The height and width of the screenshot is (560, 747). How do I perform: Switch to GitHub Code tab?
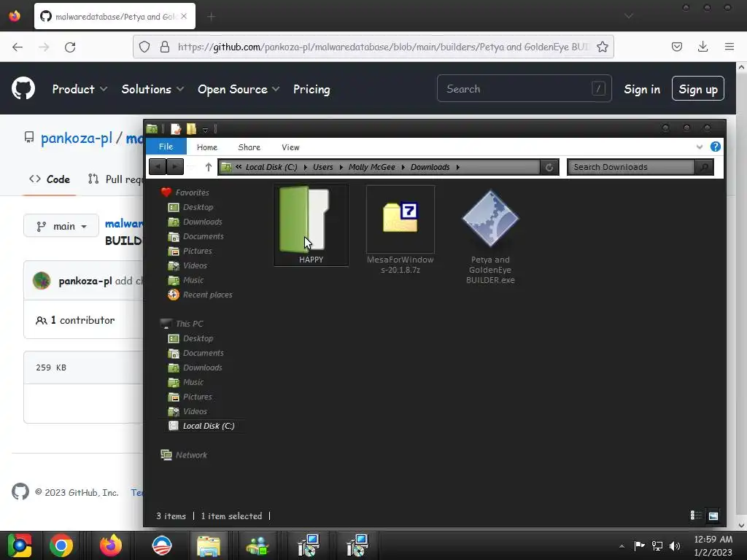pyautogui.click(x=50, y=179)
